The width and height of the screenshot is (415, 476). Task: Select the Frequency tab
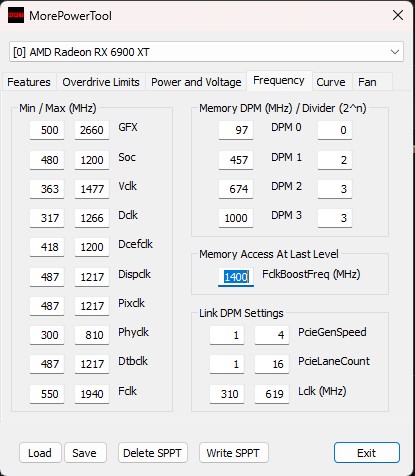[x=279, y=81]
